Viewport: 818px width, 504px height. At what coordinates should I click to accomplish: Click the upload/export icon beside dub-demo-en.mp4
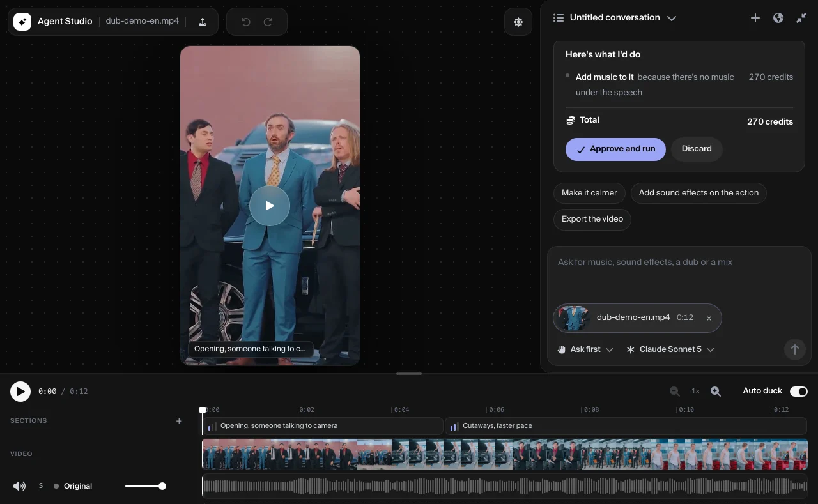pyautogui.click(x=203, y=22)
